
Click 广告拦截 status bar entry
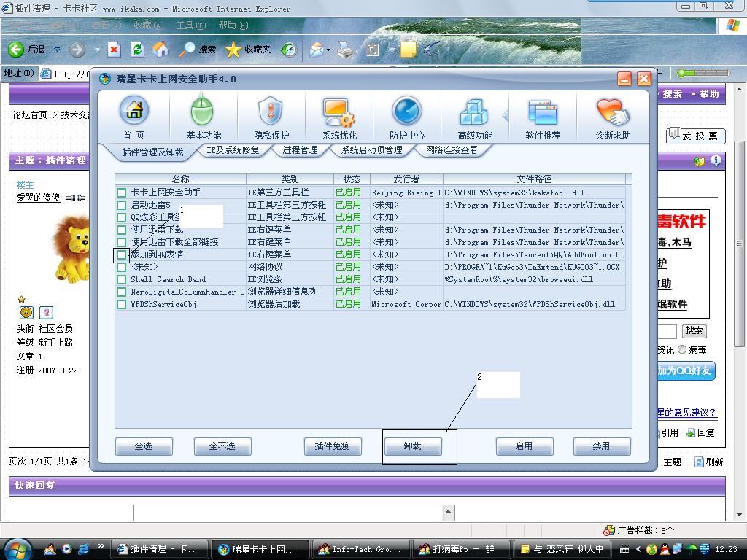coord(638,530)
